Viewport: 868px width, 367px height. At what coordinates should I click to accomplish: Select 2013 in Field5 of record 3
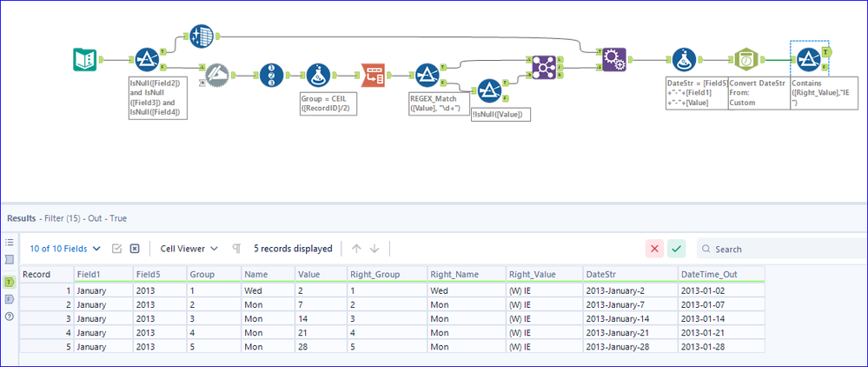[x=159, y=318]
